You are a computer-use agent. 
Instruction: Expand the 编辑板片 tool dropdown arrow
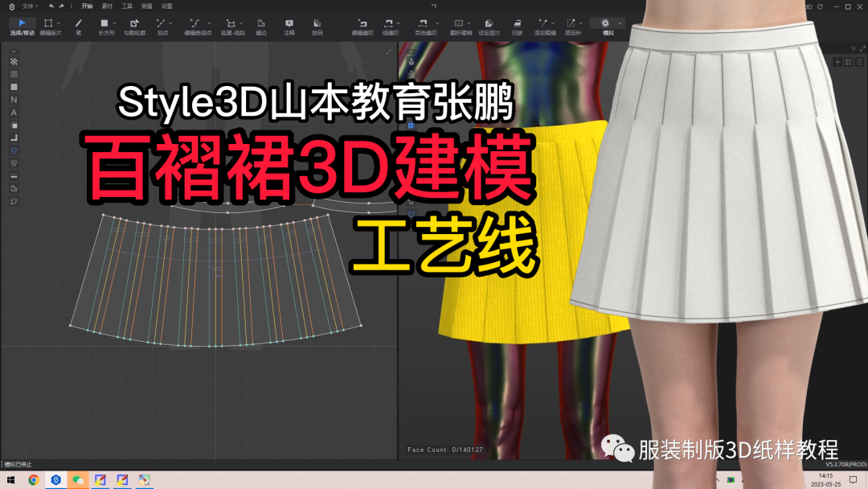click(x=58, y=23)
